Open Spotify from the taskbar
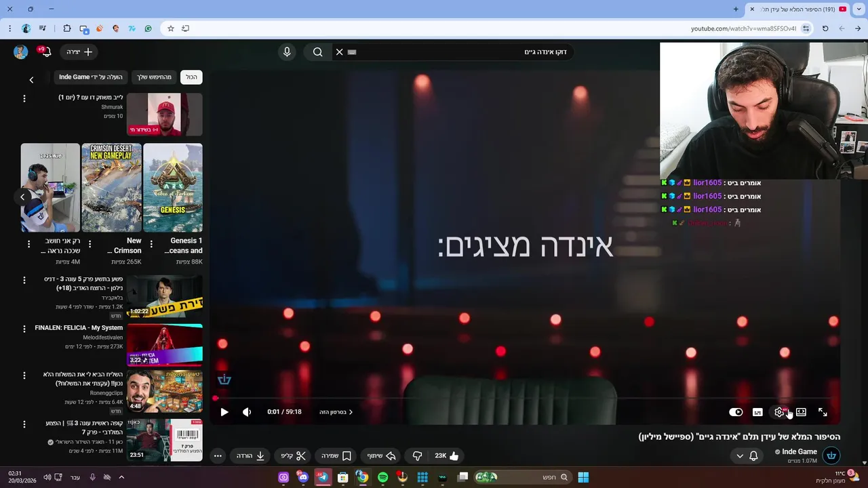The height and width of the screenshot is (488, 868). coord(382,477)
